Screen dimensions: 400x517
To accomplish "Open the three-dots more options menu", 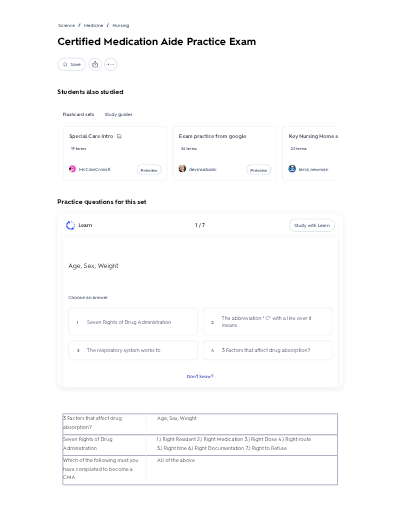I will tap(111, 64).
